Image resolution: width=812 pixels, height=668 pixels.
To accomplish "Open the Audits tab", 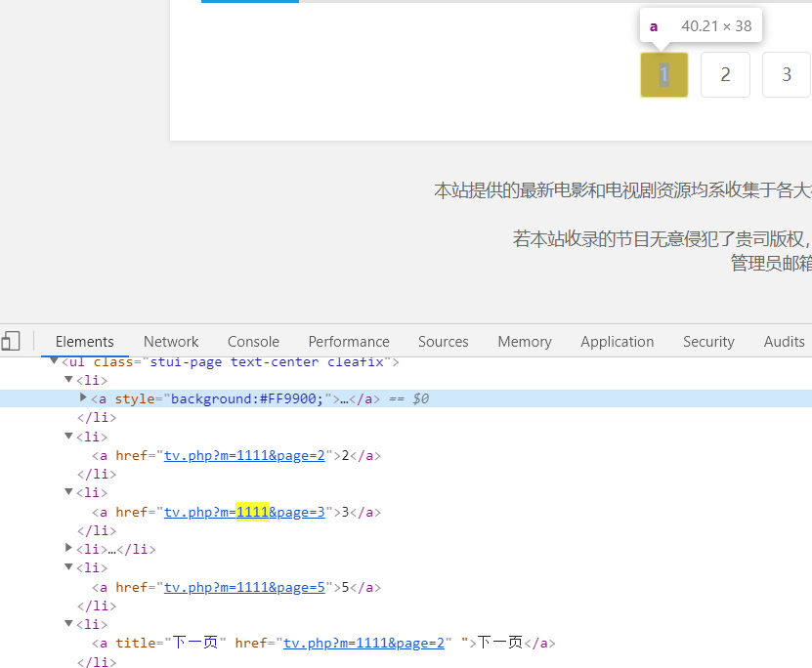I will click(784, 342).
